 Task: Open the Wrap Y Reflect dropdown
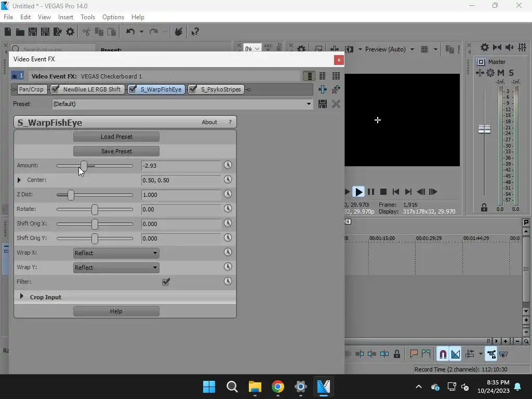pyautogui.click(x=116, y=268)
